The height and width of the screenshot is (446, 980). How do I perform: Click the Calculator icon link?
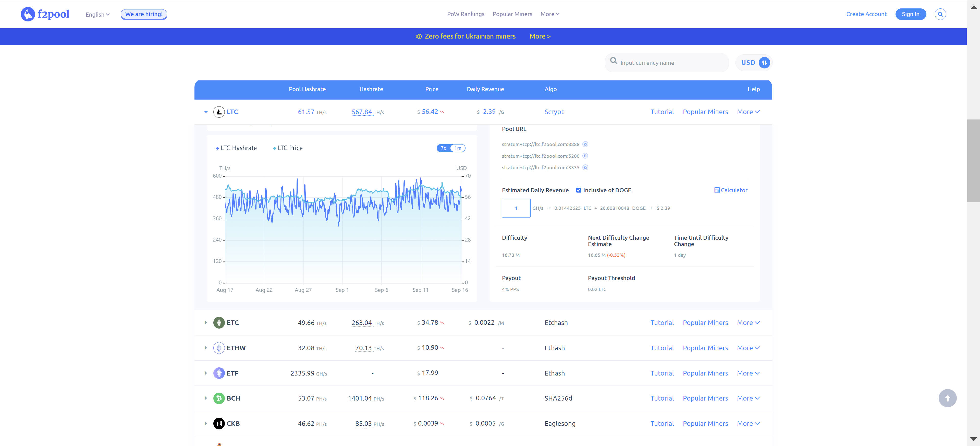coord(730,190)
